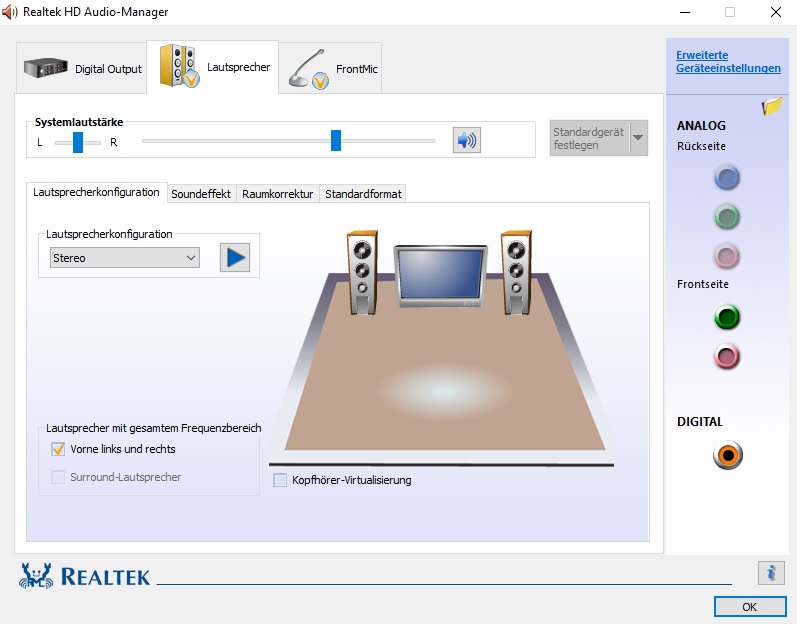The image size is (797, 624).
Task: Expand the Standardgerät festlegen dropdown arrow
Action: coord(638,138)
